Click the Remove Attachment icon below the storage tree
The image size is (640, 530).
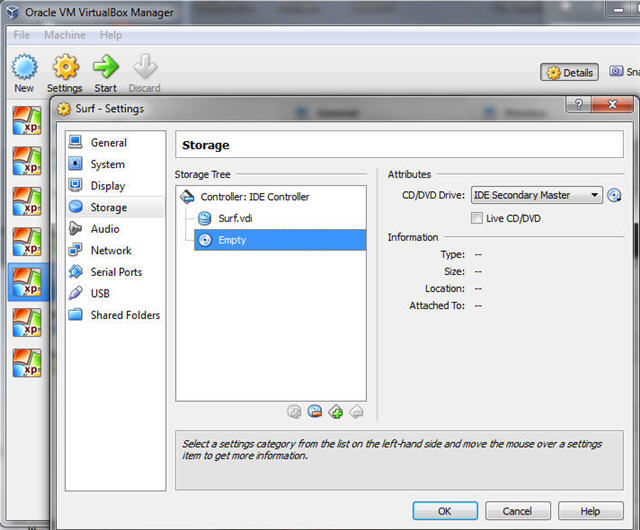tap(315, 412)
